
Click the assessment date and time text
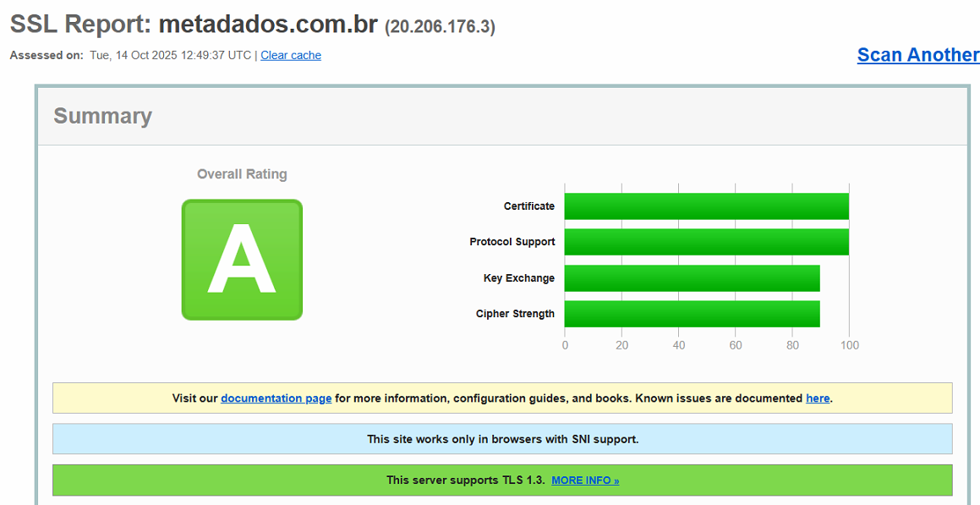pos(170,55)
